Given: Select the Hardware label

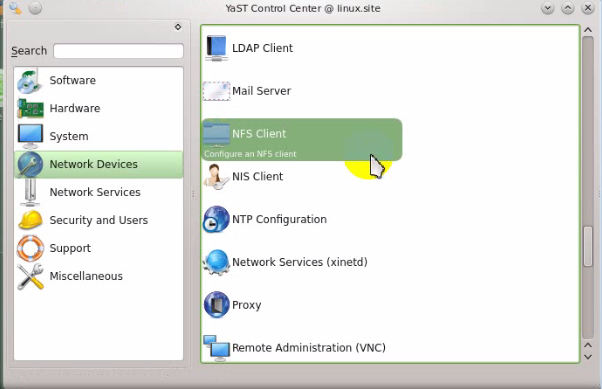Looking at the screenshot, I should click(75, 109).
